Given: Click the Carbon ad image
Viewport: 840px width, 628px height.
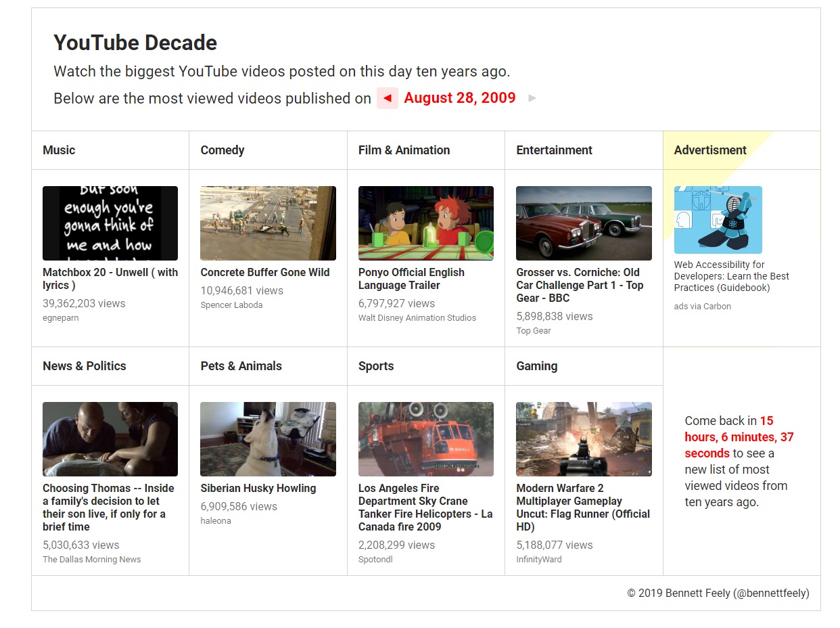Looking at the screenshot, I should (718, 220).
